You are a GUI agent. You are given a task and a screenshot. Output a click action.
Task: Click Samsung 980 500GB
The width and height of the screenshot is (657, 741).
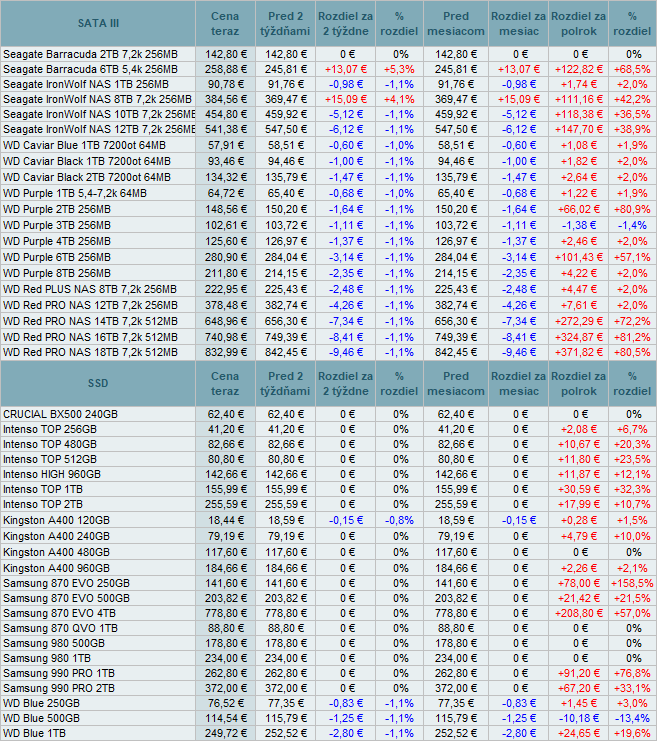[x=54, y=644]
